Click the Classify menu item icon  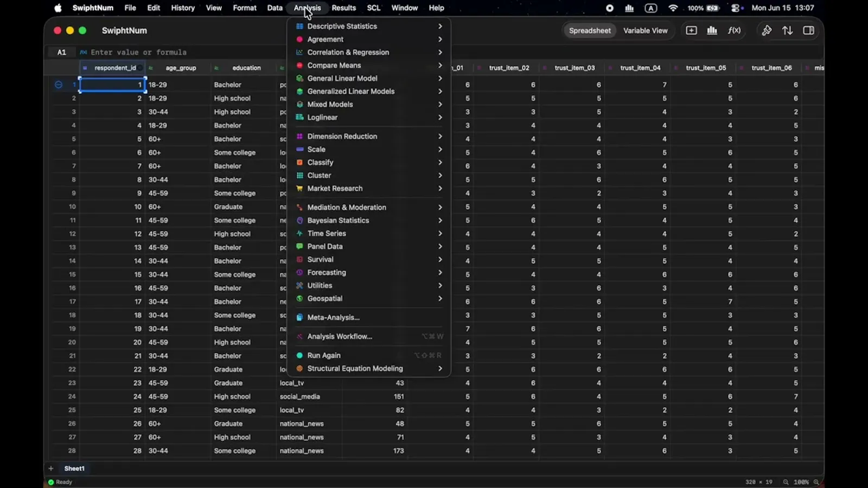click(x=299, y=162)
